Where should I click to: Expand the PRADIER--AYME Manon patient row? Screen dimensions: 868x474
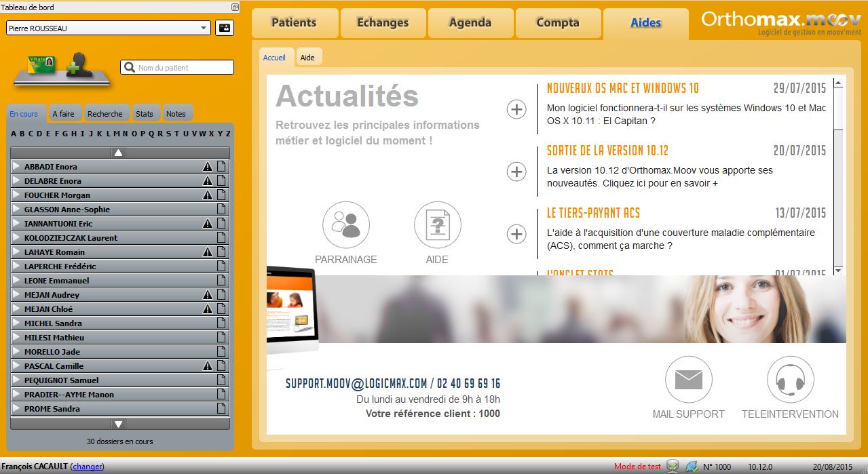coord(16,395)
